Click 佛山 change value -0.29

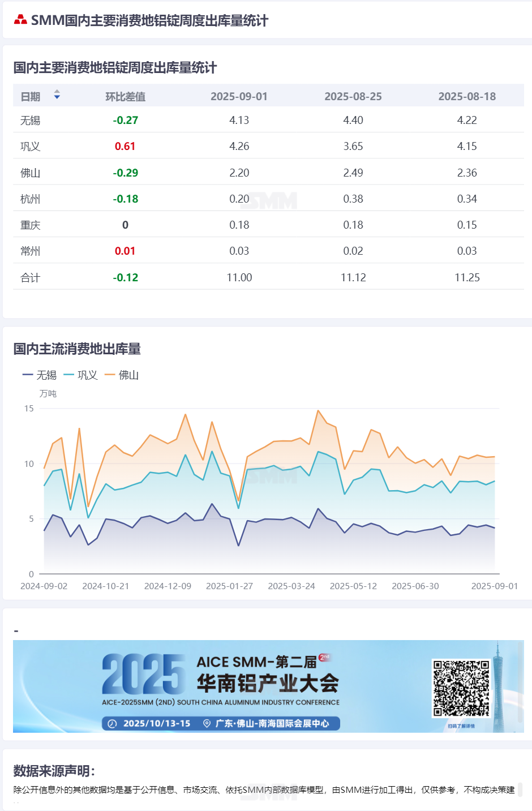(125, 173)
